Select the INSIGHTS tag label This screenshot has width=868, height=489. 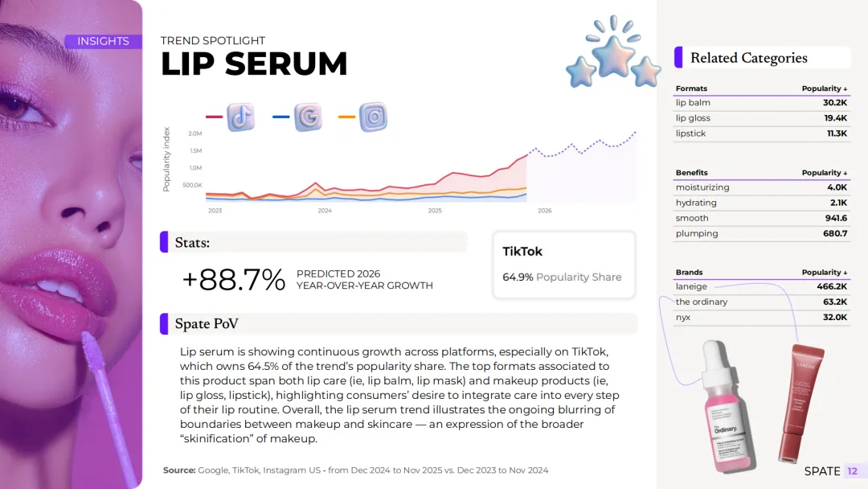tap(103, 41)
